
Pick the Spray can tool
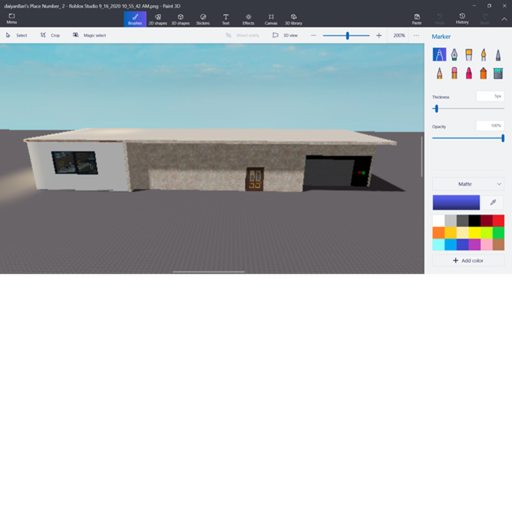coord(483,73)
